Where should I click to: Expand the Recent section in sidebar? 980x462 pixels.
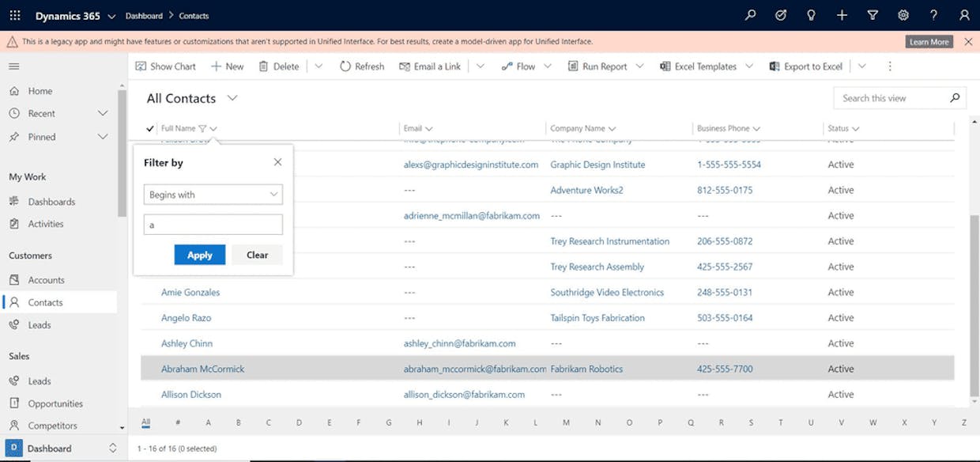click(x=102, y=114)
